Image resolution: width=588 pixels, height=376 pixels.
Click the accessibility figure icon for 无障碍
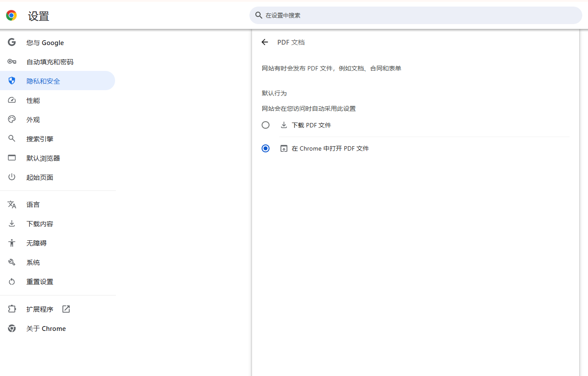point(12,243)
